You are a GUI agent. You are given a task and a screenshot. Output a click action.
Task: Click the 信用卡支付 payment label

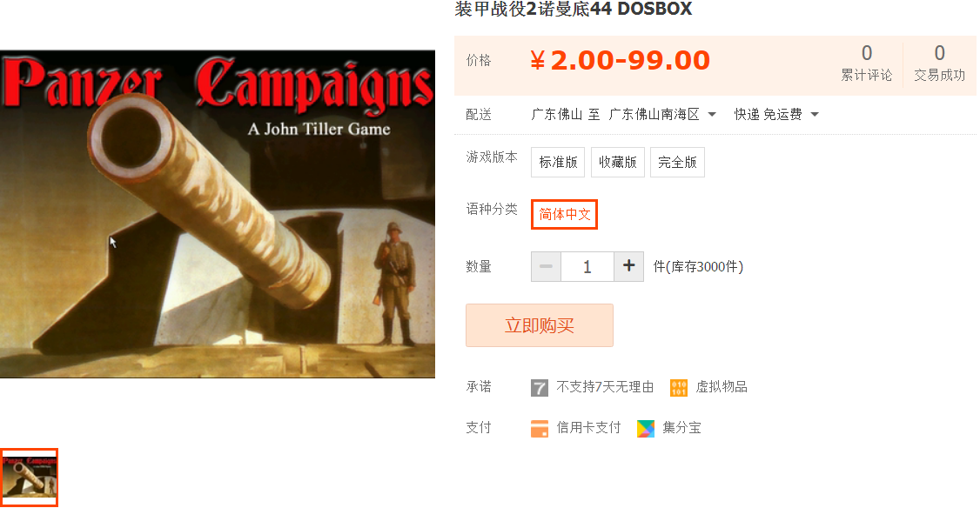(x=588, y=428)
